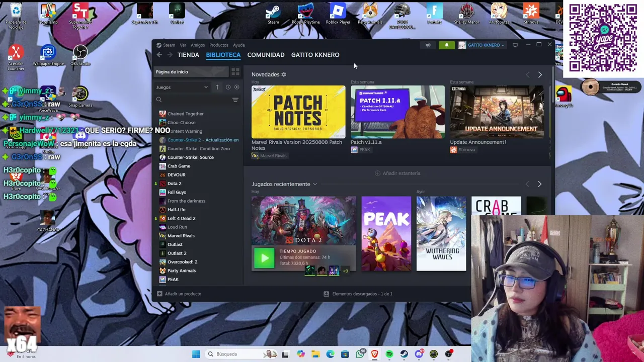Open Strinova Update Announcement thumbnail
The width and height of the screenshot is (644, 362).
click(497, 112)
